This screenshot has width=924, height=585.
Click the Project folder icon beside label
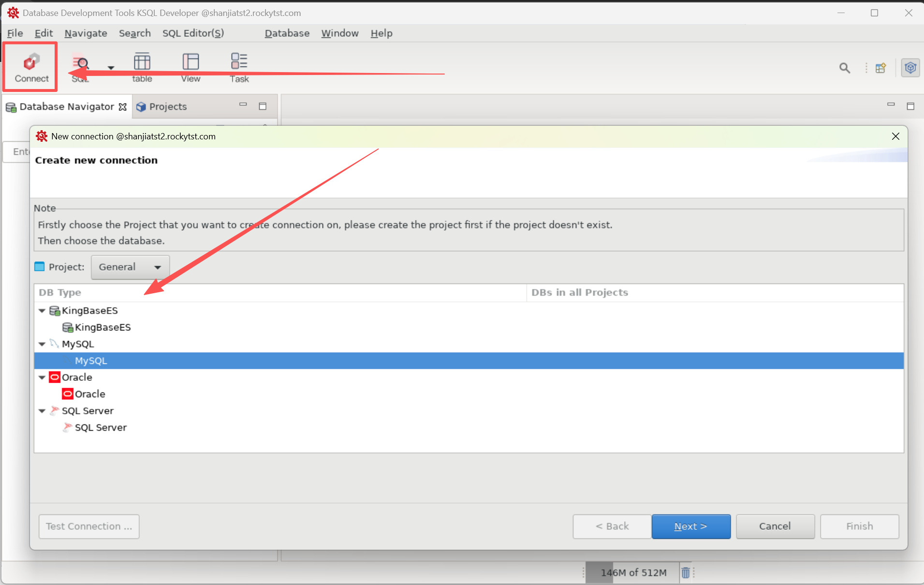pos(40,267)
